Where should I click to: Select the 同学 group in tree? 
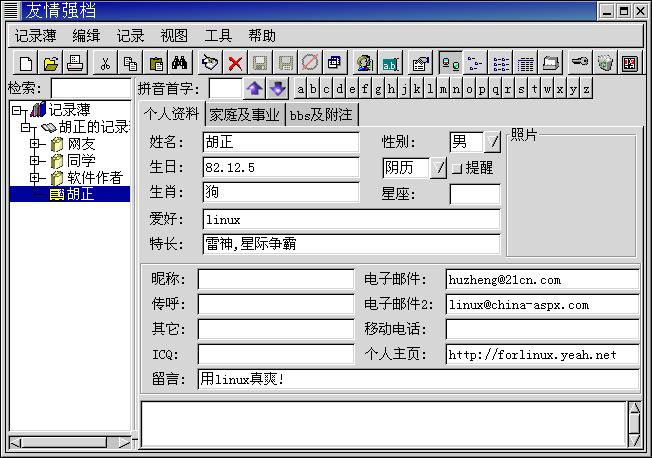[x=81, y=161]
